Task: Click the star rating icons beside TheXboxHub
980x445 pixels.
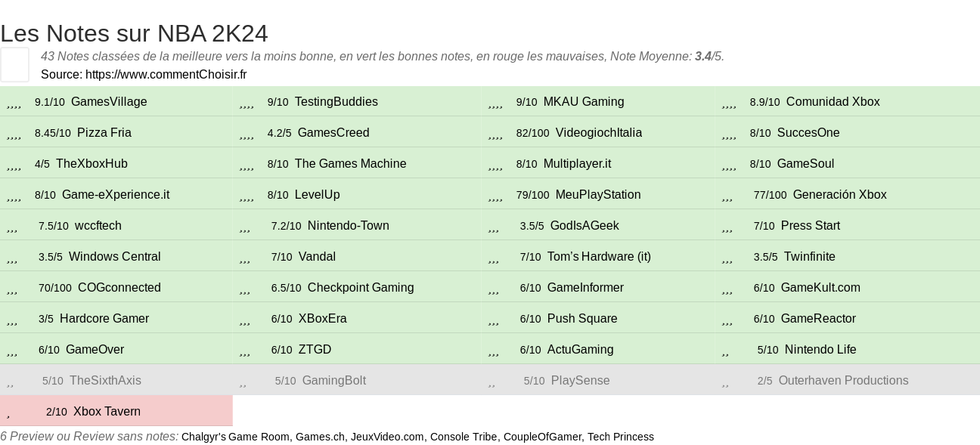Action: coord(14,165)
